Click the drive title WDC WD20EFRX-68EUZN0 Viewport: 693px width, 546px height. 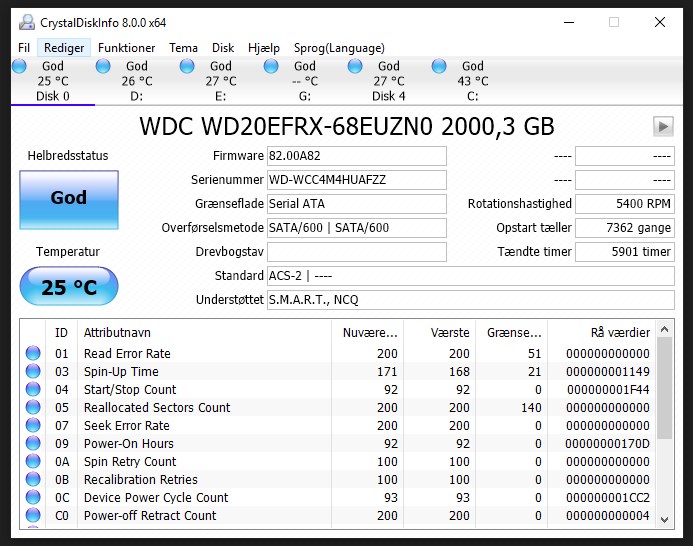(347, 126)
